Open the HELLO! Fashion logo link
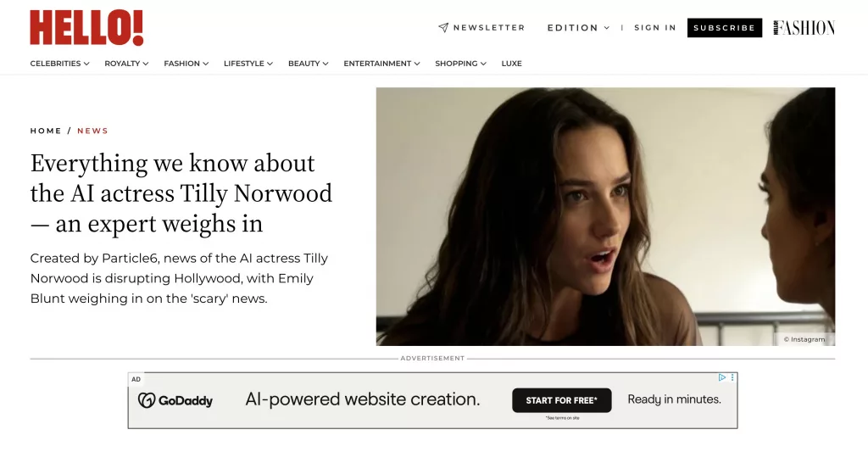This screenshot has width=868, height=452. 804,28
